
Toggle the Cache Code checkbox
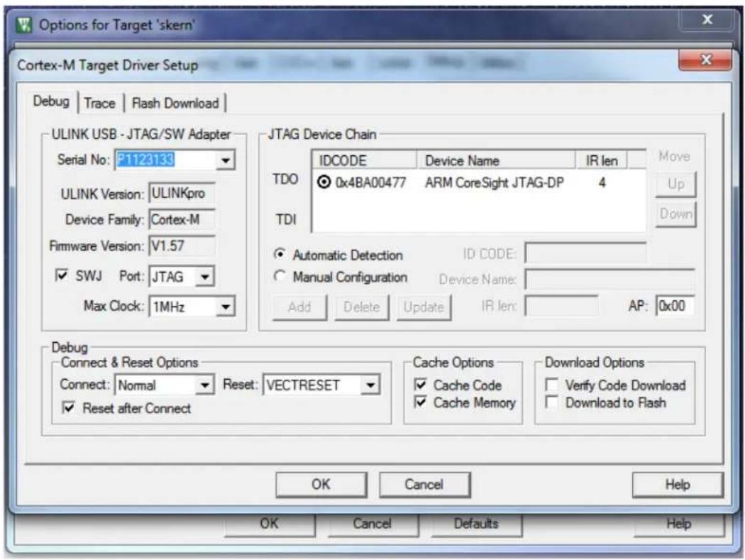(x=421, y=384)
